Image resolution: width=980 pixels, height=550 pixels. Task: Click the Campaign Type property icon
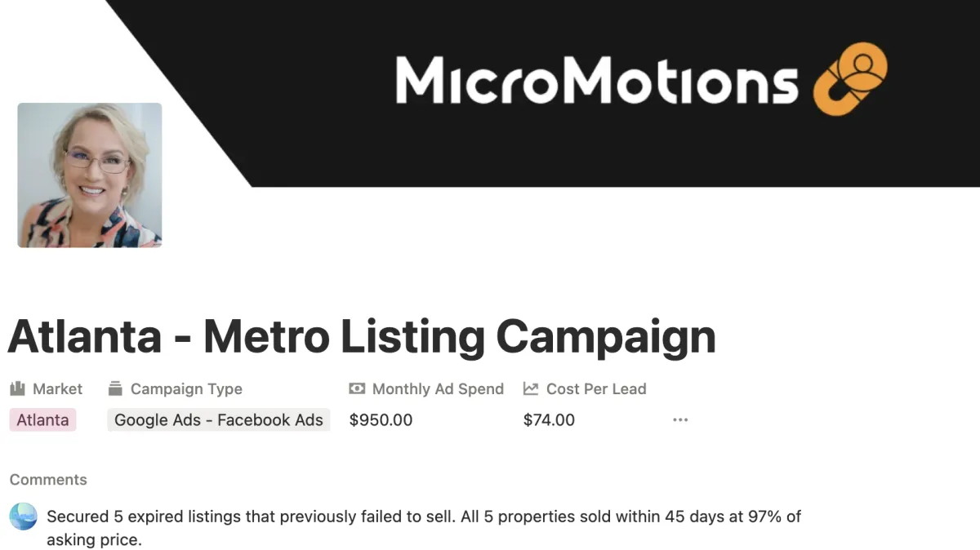(115, 389)
